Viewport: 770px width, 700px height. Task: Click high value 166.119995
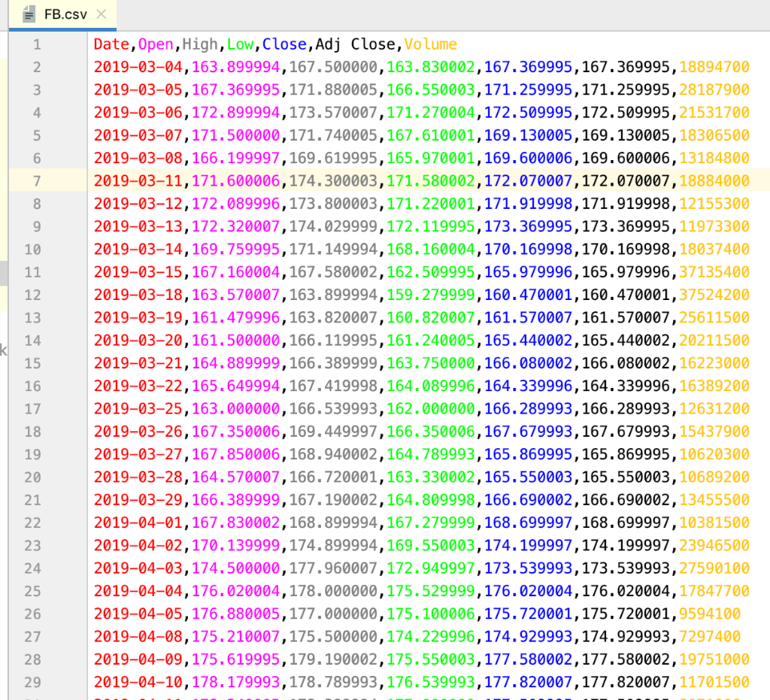333,340
